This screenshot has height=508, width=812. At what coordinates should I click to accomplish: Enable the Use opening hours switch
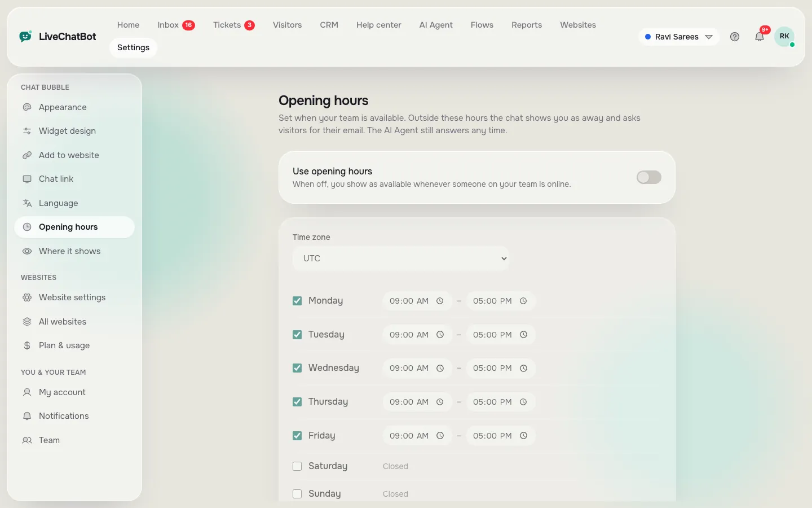(649, 177)
